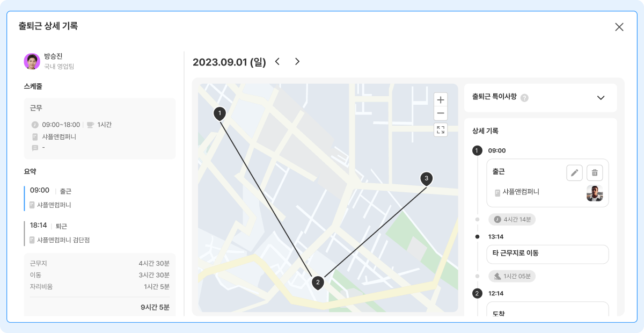Screen dimensions: 644x333
Task: Click the help icon beside 출퇴근 특이사항
Action: [x=525, y=98]
